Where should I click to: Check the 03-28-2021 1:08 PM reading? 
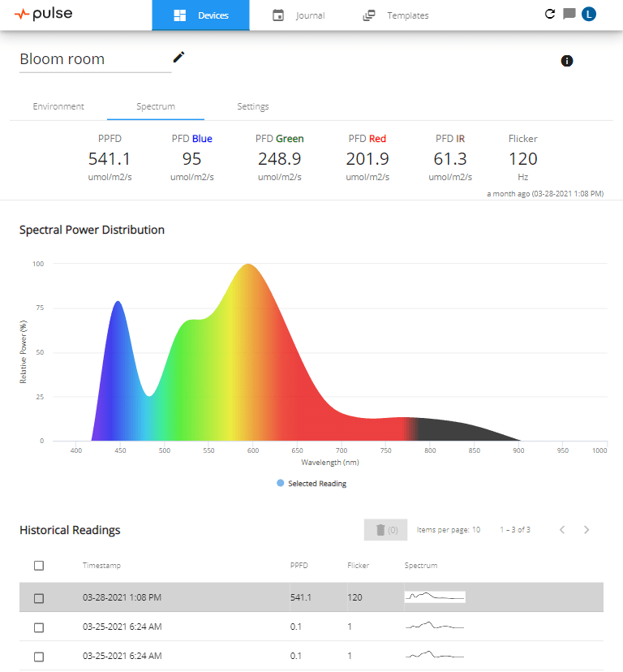click(x=39, y=598)
